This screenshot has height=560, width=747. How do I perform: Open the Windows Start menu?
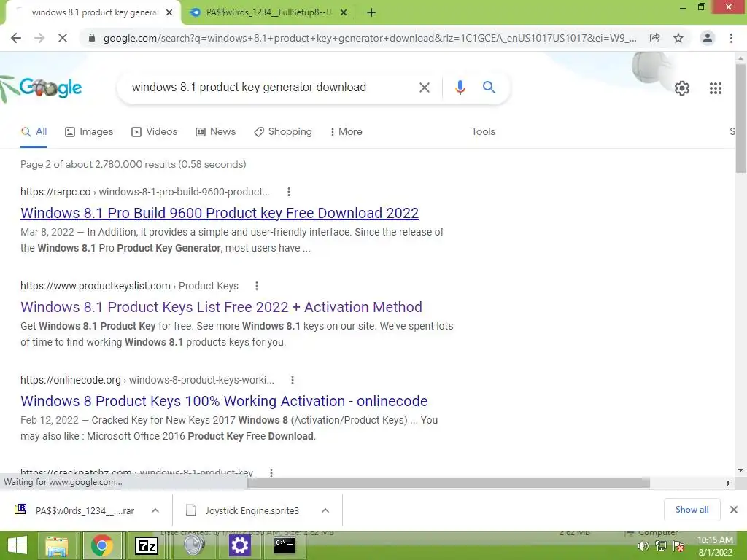(x=18, y=545)
